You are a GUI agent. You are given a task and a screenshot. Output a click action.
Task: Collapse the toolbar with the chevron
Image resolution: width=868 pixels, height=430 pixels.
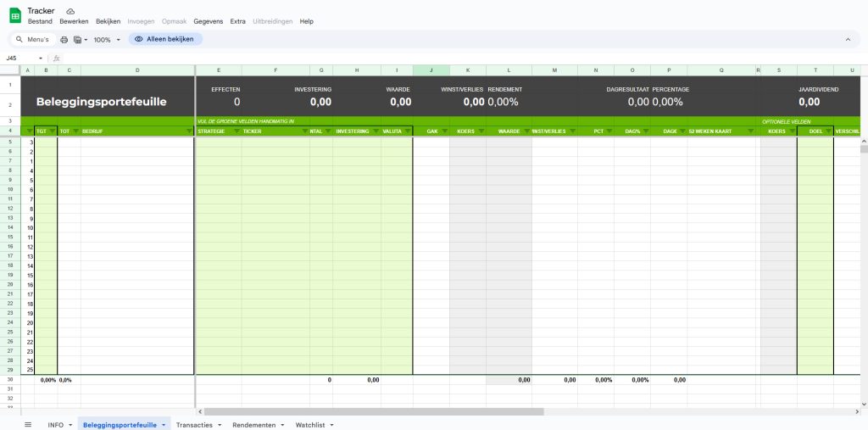(847, 40)
